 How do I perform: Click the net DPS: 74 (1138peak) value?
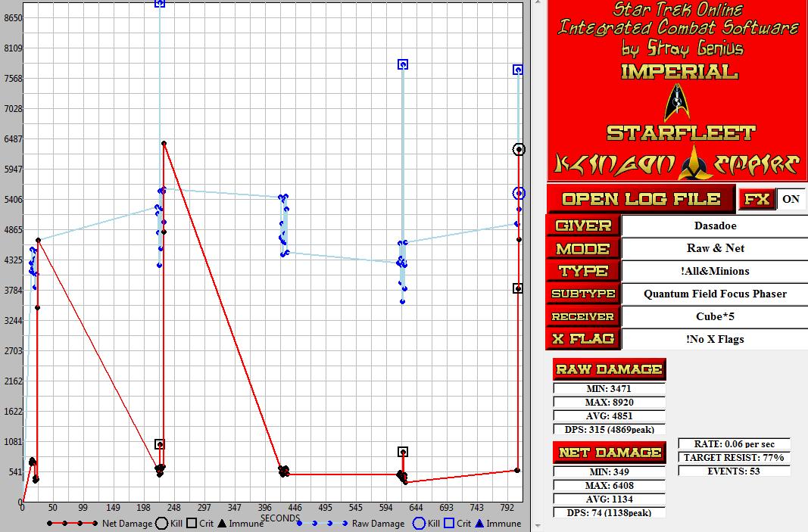pyautogui.click(x=609, y=512)
